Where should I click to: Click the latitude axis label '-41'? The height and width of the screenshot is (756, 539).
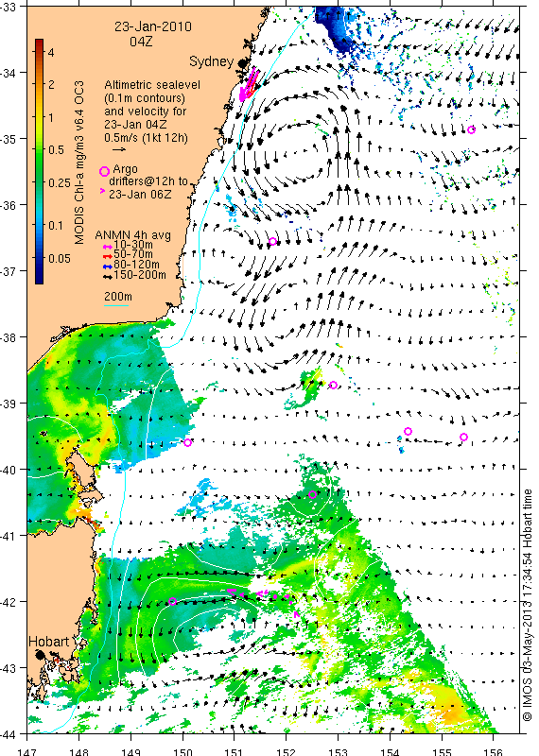[8, 535]
